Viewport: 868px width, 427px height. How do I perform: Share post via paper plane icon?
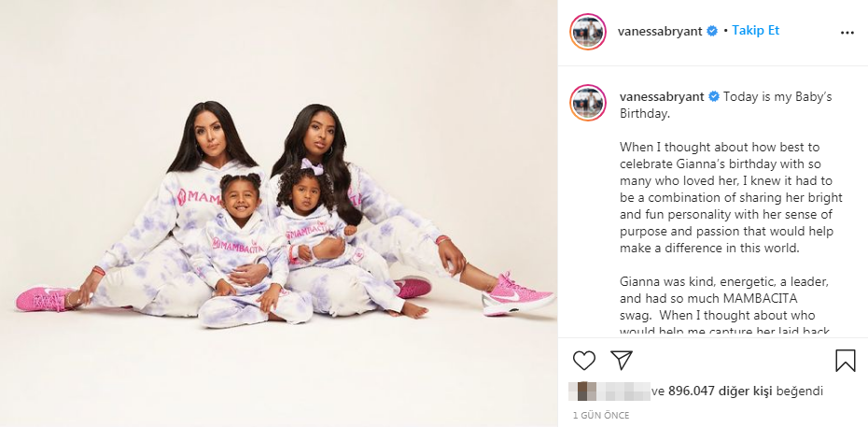pyautogui.click(x=621, y=360)
